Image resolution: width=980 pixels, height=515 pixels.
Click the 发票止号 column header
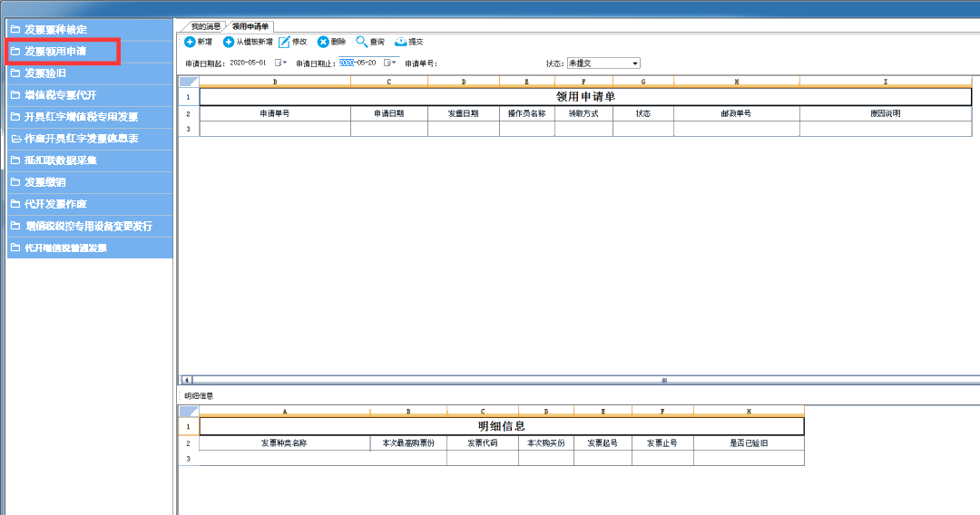click(x=662, y=443)
